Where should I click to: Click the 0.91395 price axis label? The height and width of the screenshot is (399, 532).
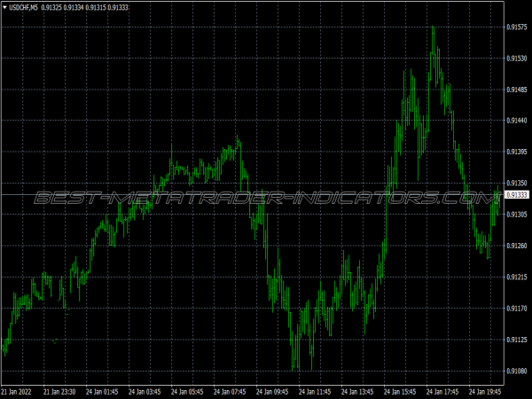coord(516,153)
